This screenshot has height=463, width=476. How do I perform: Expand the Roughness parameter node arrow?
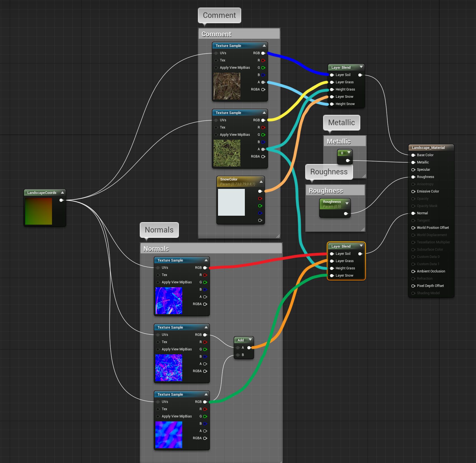[x=347, y=203]
